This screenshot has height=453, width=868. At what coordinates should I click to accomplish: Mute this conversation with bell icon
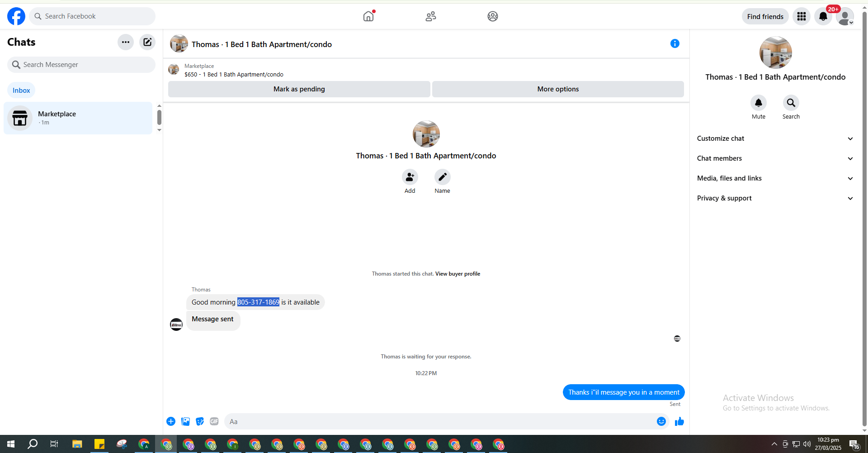(759, 103)
